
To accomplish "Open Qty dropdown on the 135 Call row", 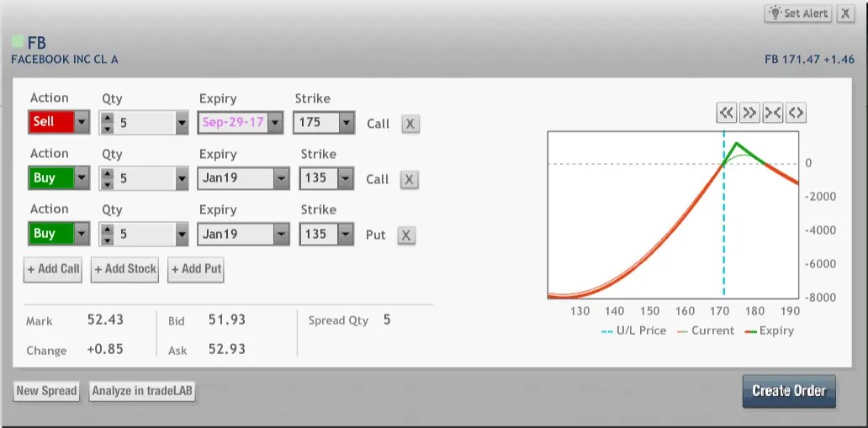I will [x=183, y=178].
